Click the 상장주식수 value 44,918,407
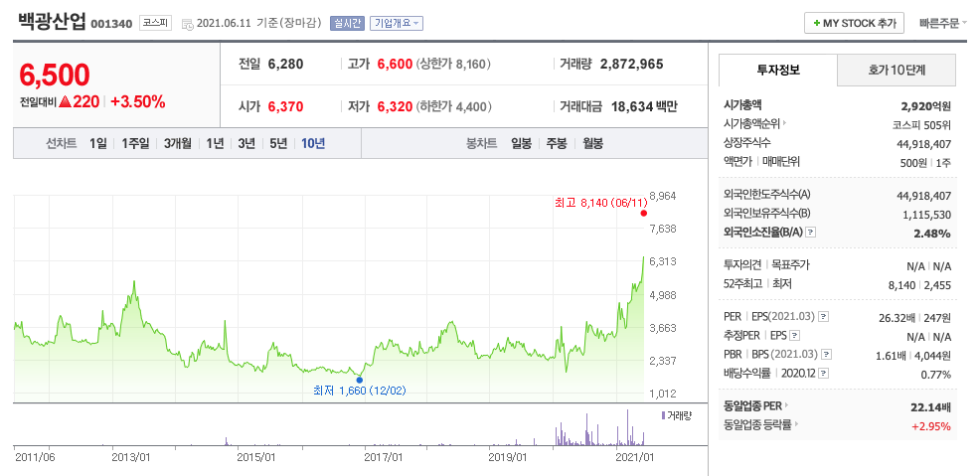Screen dimensions: 980x476 point(923,144)
